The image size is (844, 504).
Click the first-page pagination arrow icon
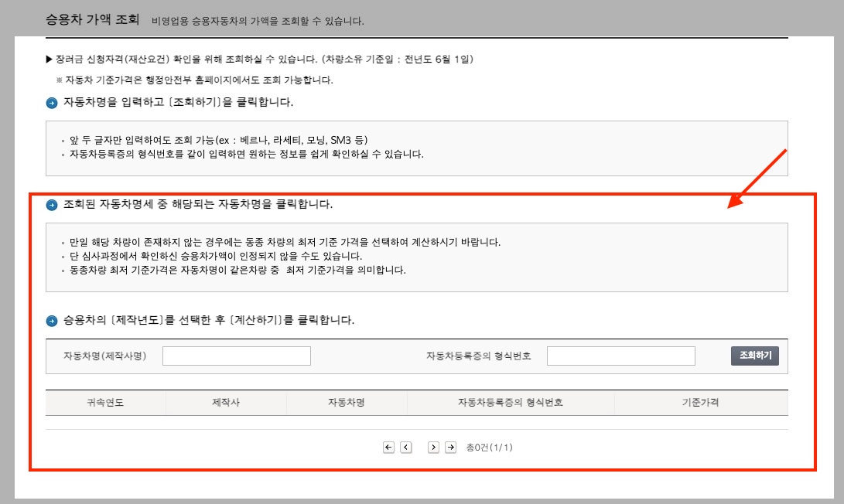(x=389, y=446)
